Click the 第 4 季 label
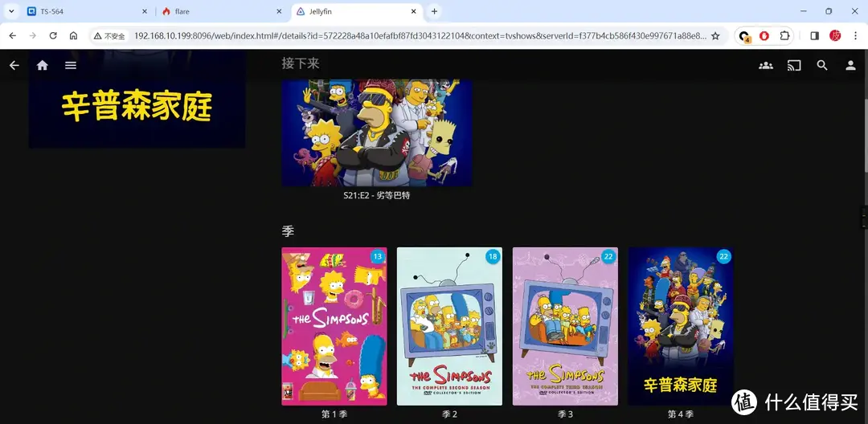 point(681,414)
